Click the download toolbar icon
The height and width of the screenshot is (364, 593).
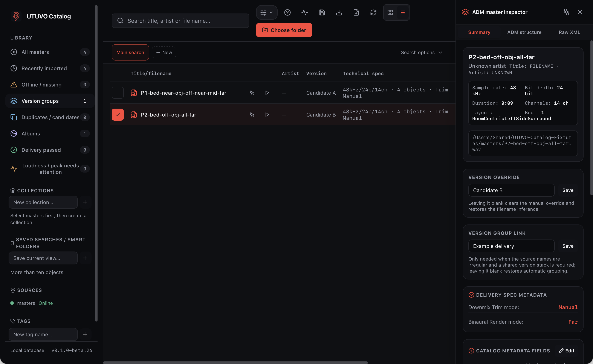click(x=339, y=12)
